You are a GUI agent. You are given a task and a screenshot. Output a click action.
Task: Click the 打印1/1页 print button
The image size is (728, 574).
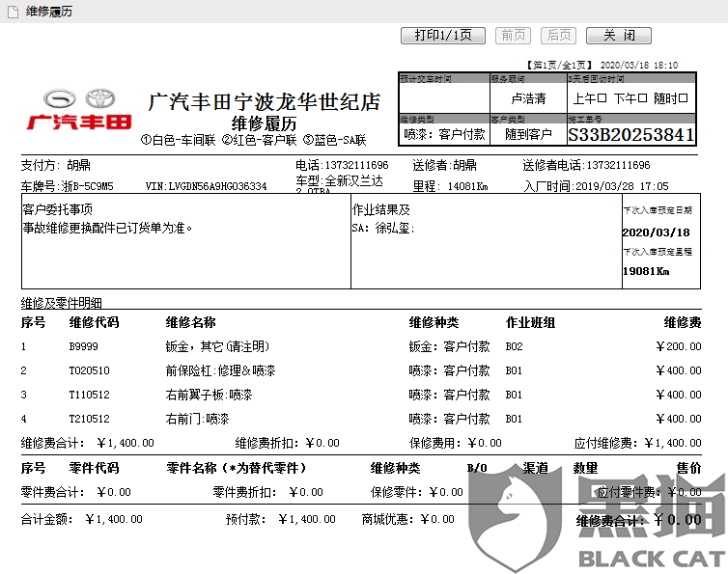pos(443,36)
